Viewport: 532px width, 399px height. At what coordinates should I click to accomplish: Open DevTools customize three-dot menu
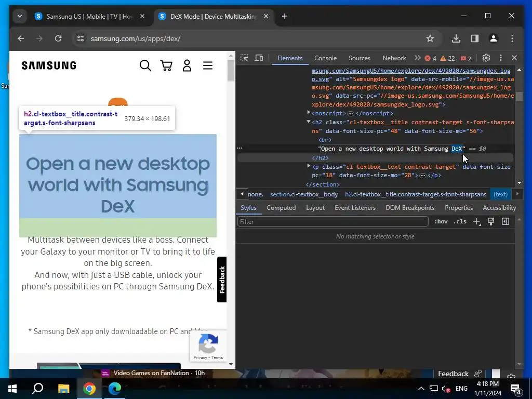(501, 58)
